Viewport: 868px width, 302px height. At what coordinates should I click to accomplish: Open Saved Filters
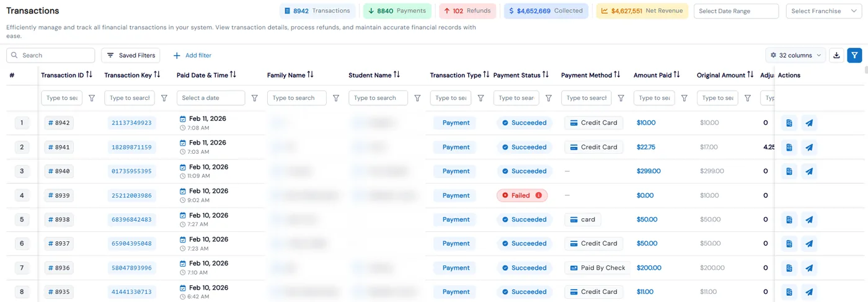pyautogui.click(x=131, y=55)
